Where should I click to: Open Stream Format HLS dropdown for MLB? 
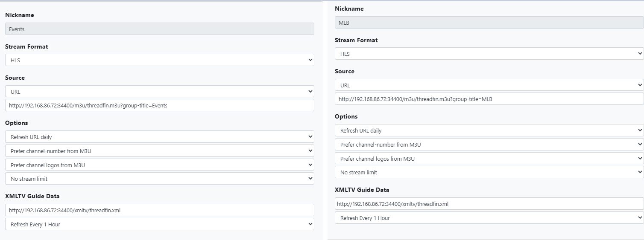click(489, 54)
